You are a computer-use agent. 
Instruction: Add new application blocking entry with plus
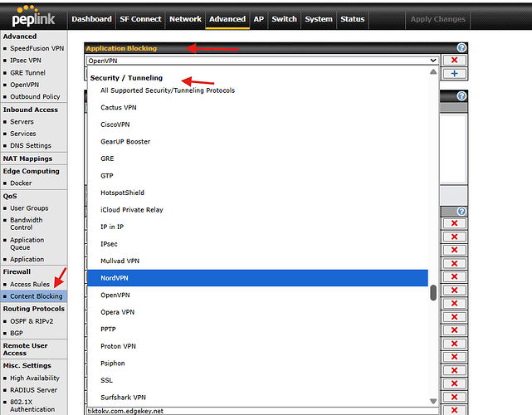pyautogui.click(x=454, y=74)
